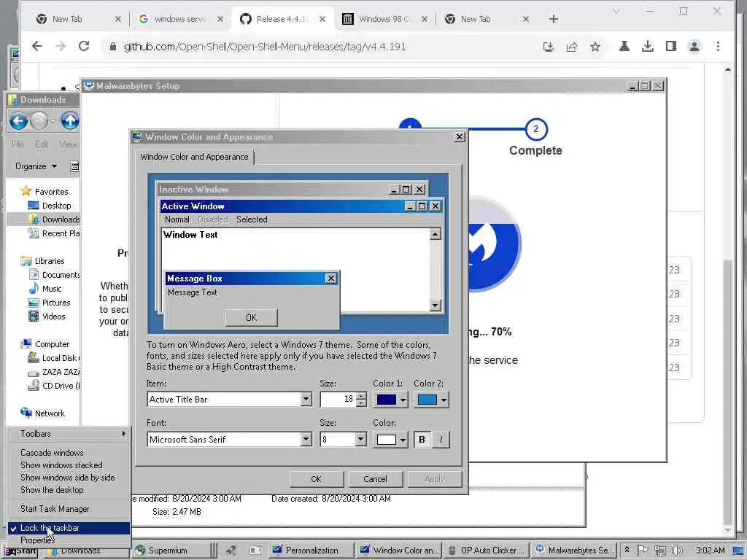The width and height of the screenshot is (747, 560).
Task: Click the Explorer back arrow in Downloads window
Action: coord(18,121)
